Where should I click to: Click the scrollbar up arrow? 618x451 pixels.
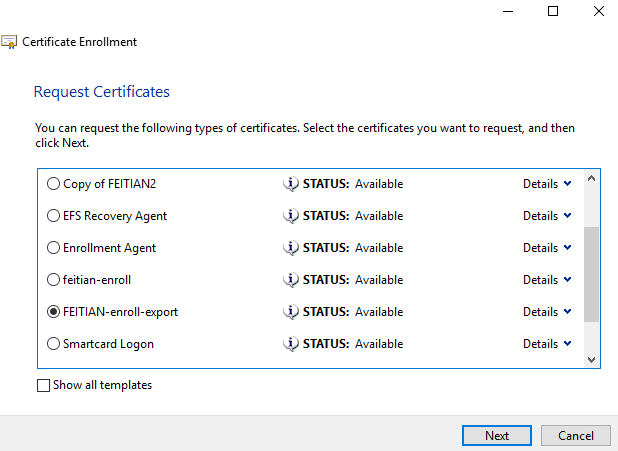click(591, 179)
